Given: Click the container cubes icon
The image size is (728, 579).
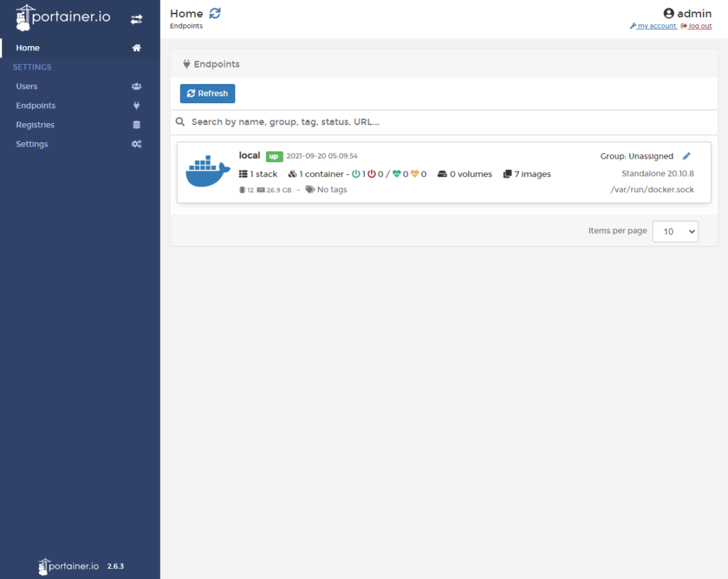Looking at the screenshot, I should pyautogui.click(x=292, y=174).
